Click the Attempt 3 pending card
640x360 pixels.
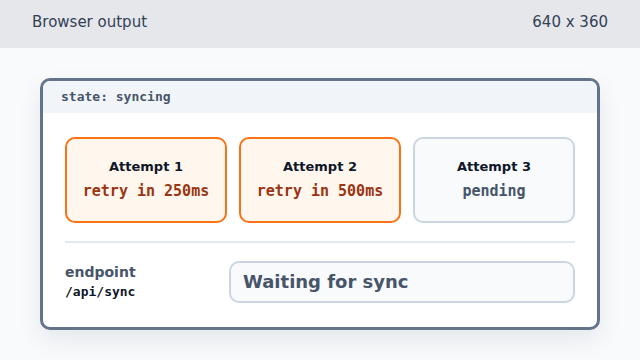[x=494, y=180]
